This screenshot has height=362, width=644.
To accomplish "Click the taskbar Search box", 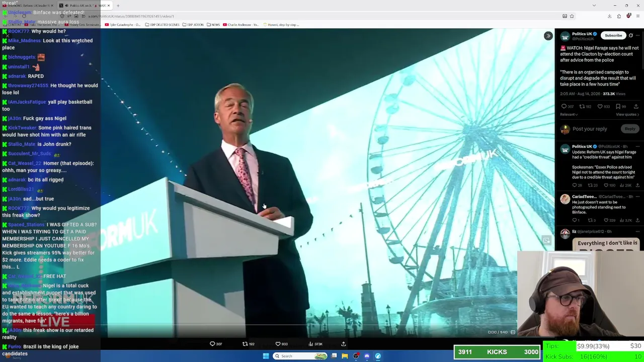I will click(x=300, y=356).
